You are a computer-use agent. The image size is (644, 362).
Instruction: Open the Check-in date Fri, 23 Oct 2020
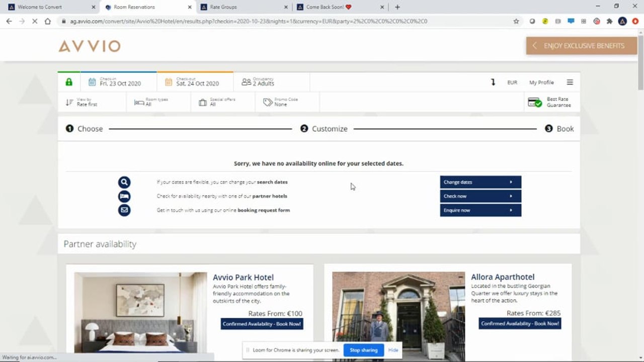click(x=119, y=82)
